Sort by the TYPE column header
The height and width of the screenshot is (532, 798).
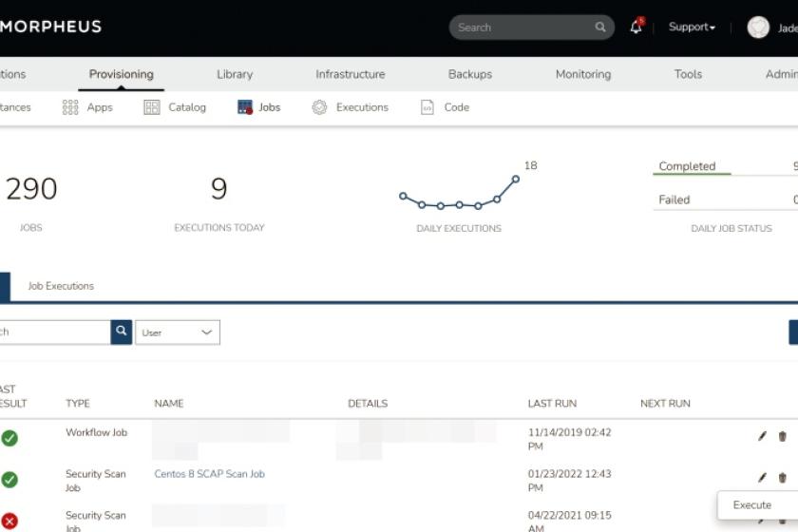pyautogui.click(x=77, y=403)
